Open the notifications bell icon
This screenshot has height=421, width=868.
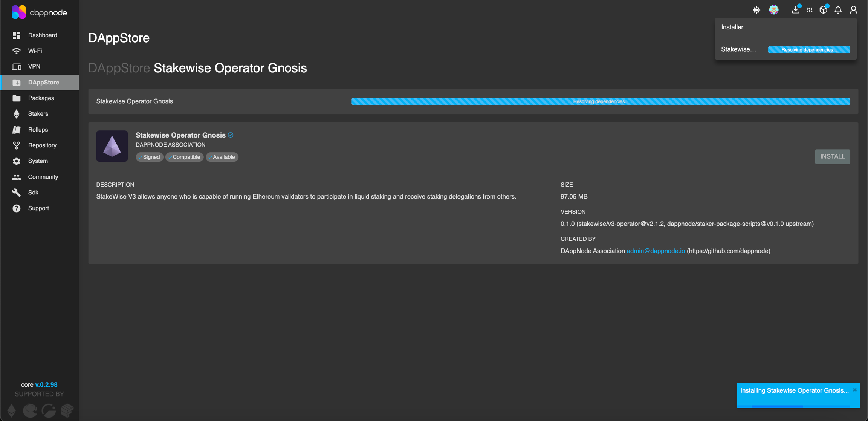(x=838, y=10)
